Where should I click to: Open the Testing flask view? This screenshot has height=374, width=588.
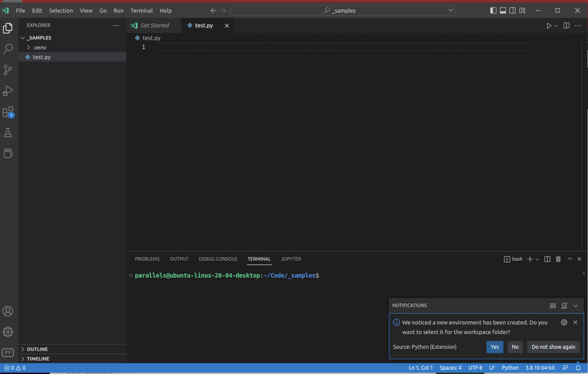(8, 132)
